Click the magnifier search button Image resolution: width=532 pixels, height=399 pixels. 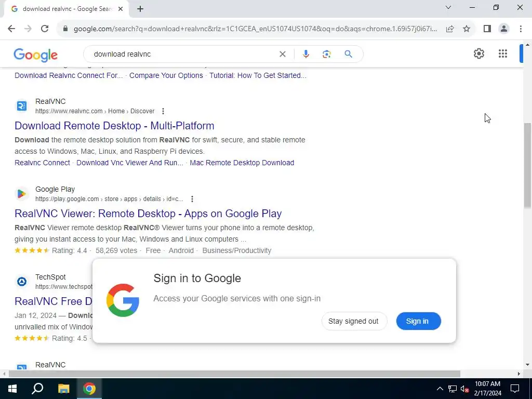348,54
